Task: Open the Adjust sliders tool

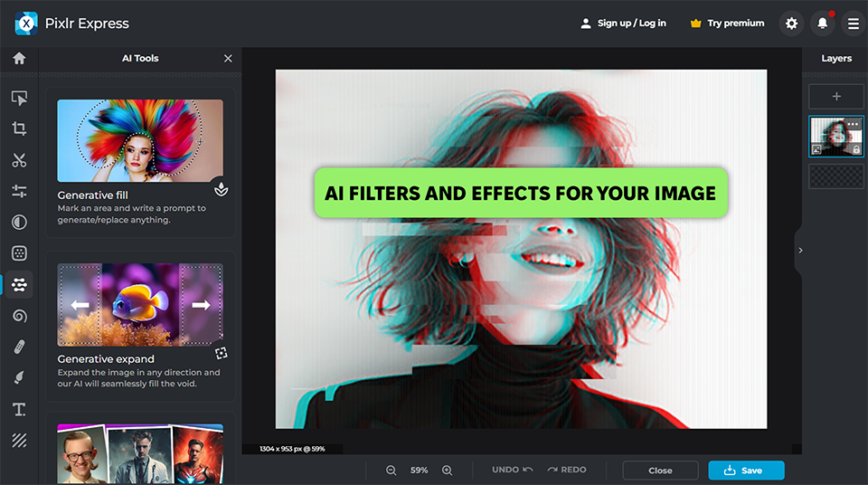Action: 19,191
